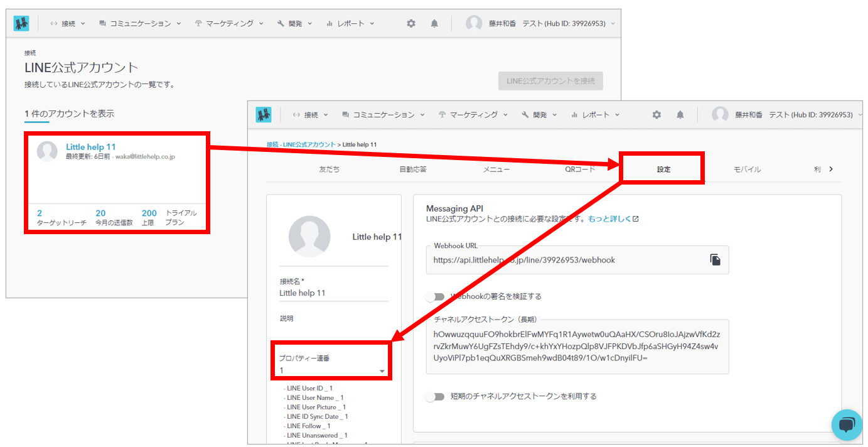Open the chat support bubble icon
The image size is (868, 447).
pyautogui.click(x=847, y=425)
